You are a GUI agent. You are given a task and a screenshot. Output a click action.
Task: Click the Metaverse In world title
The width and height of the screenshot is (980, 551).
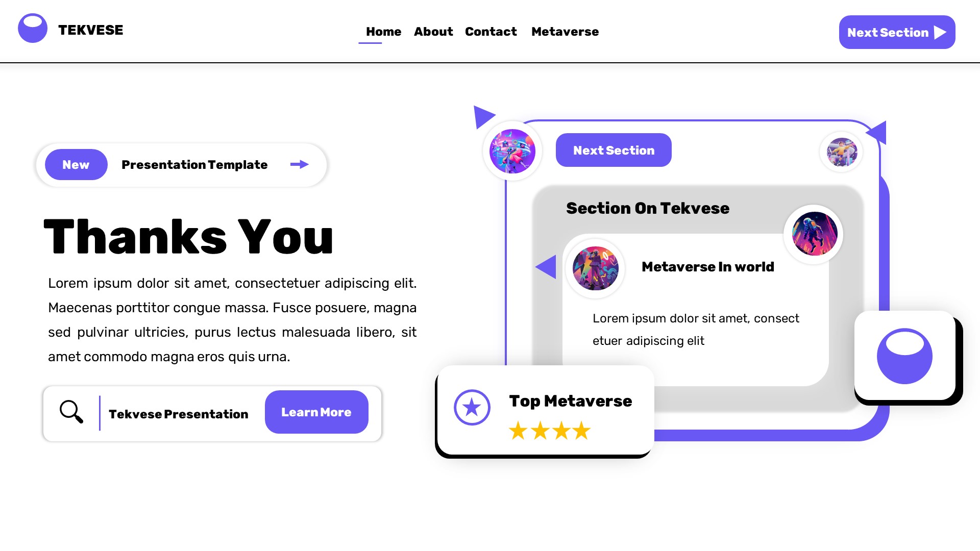(708, 267)
